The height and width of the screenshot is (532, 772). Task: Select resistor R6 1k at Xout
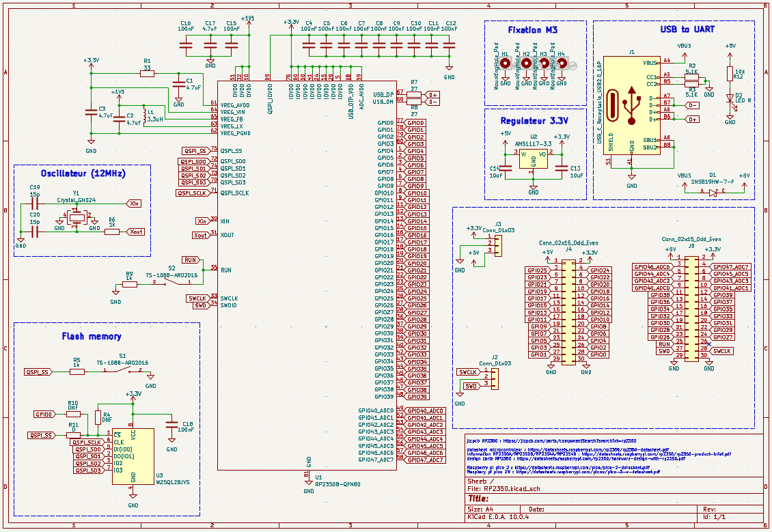click(112, 232)
